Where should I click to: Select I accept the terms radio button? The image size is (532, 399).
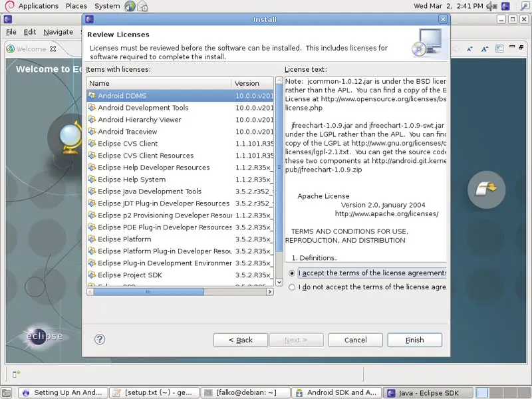(292, 273)
